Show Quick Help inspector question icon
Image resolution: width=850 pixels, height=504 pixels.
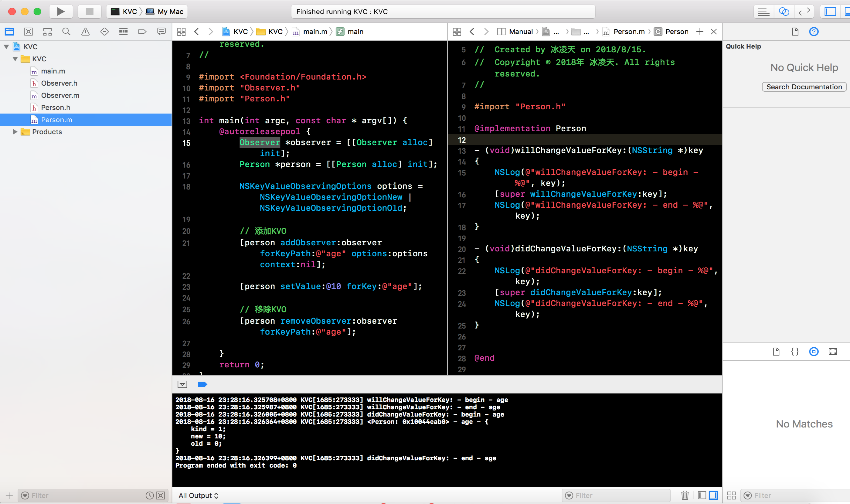click(x=813, y=32)
